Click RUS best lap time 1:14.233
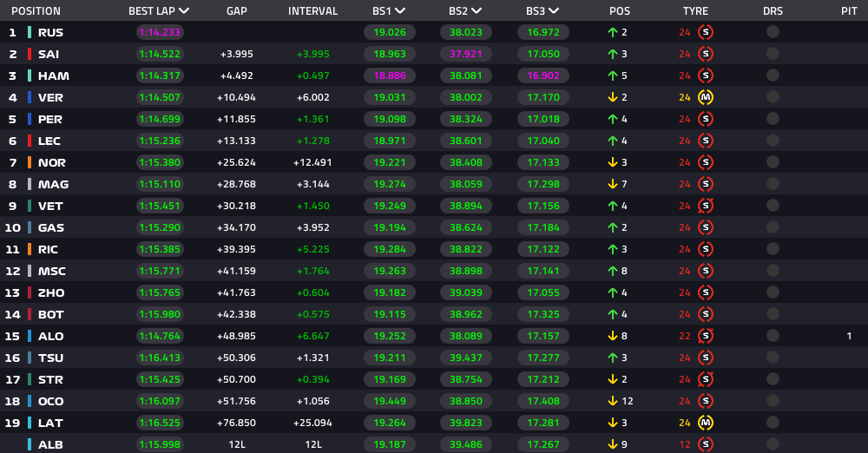The image size is (868, 453). pos(160,33)
